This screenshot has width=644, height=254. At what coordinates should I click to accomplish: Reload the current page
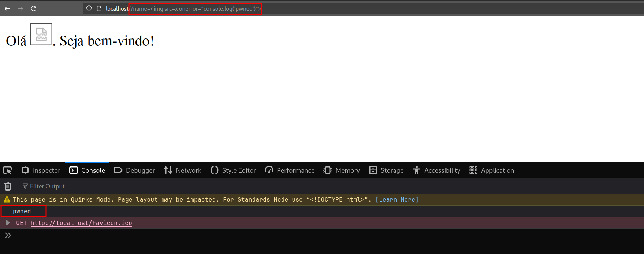pyautogui.click(x=34, y=8)
